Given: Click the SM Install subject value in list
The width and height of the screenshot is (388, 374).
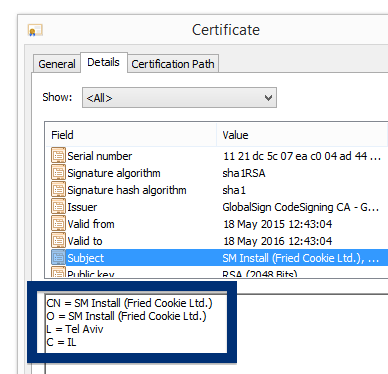Looking at the screenshot, I should click(x=300, y=258).
